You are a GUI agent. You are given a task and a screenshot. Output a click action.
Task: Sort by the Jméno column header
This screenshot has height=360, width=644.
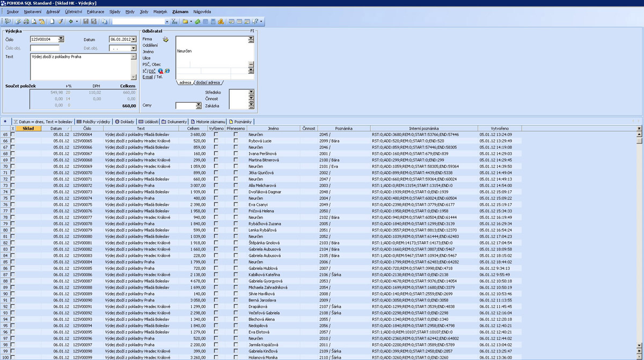pos(274,128)
